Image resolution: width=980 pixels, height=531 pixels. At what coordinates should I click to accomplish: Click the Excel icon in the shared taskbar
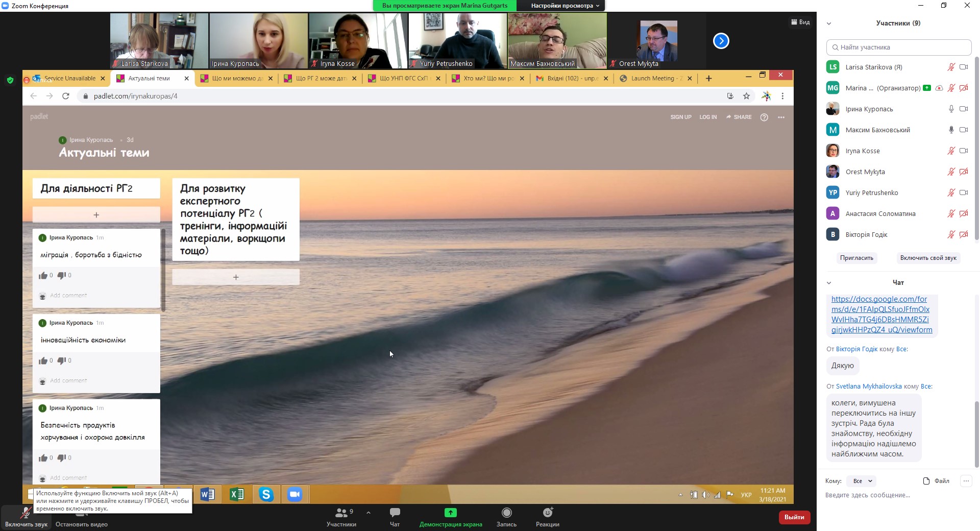coord(237,494)
